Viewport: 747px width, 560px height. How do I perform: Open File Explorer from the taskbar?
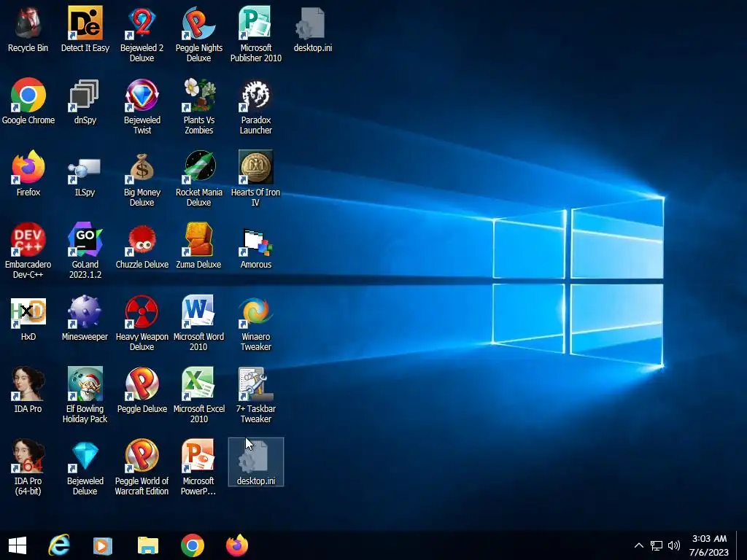tap(147, 545)
